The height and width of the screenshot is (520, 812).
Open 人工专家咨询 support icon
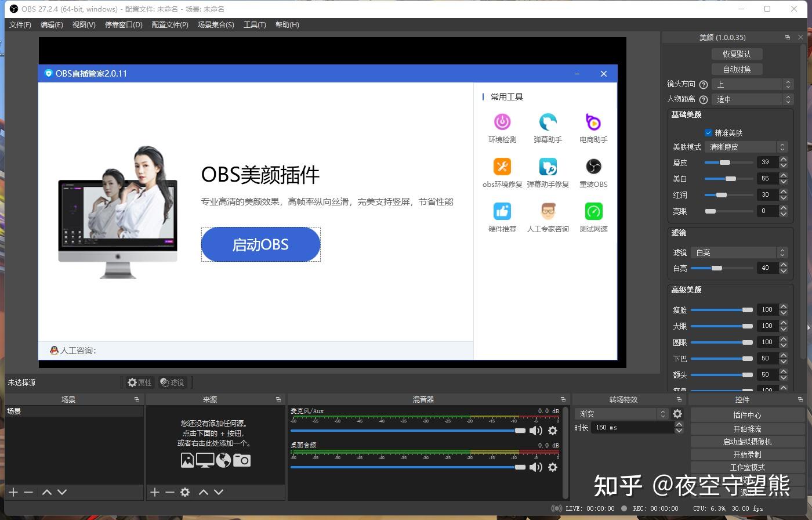click(548, 211)
